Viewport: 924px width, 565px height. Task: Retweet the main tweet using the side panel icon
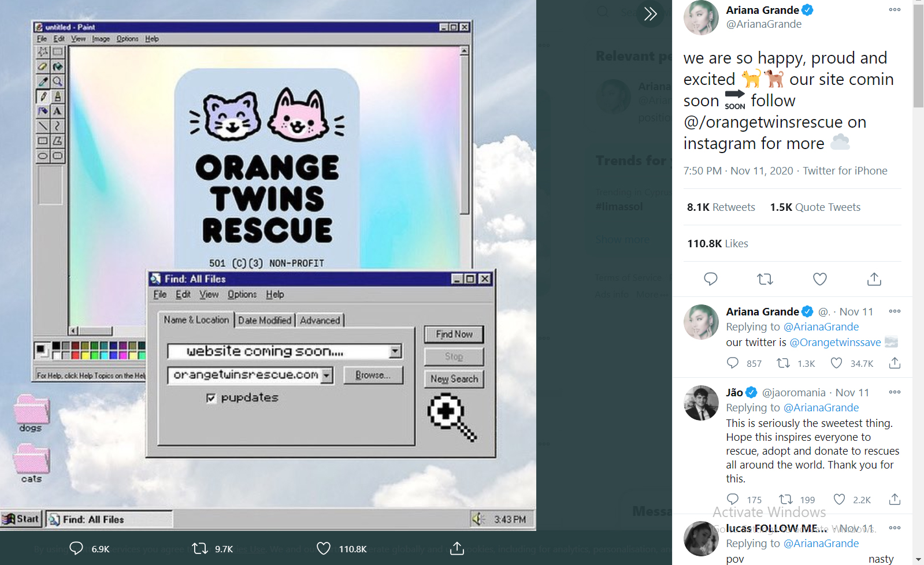click(x=765, y=279)
